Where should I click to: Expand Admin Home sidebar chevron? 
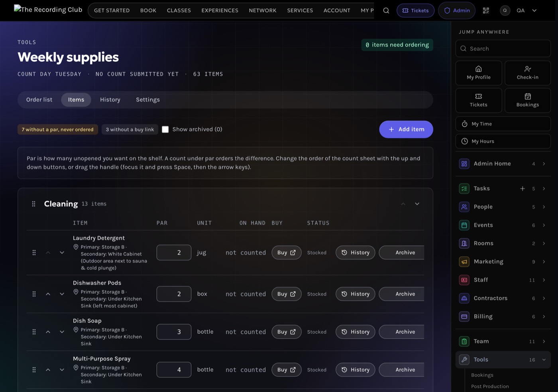[544, 164]
